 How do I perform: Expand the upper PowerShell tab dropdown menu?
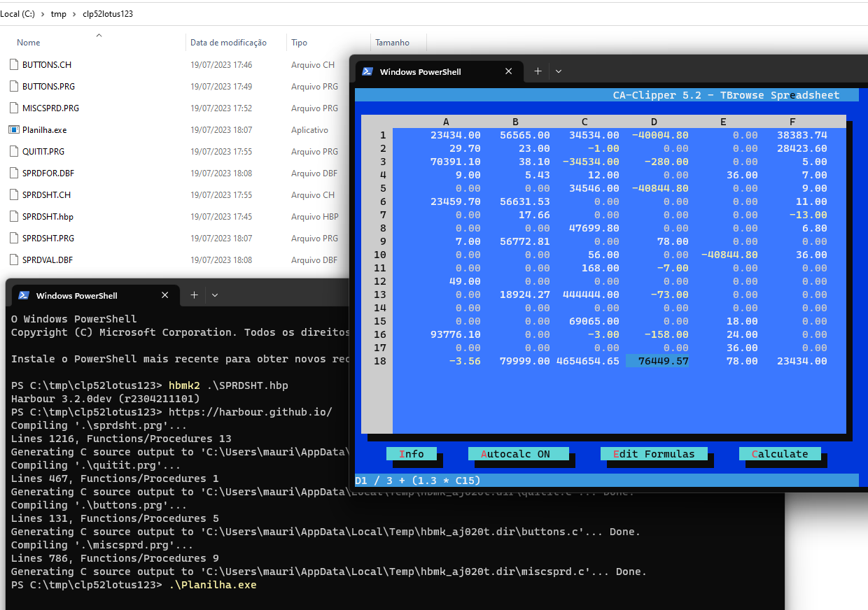pyautogui.click(x=559, y=71)
